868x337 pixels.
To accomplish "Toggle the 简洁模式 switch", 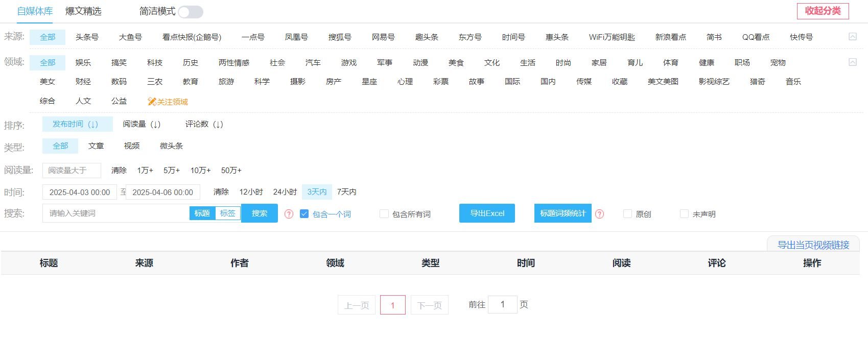I will [191, 12].
